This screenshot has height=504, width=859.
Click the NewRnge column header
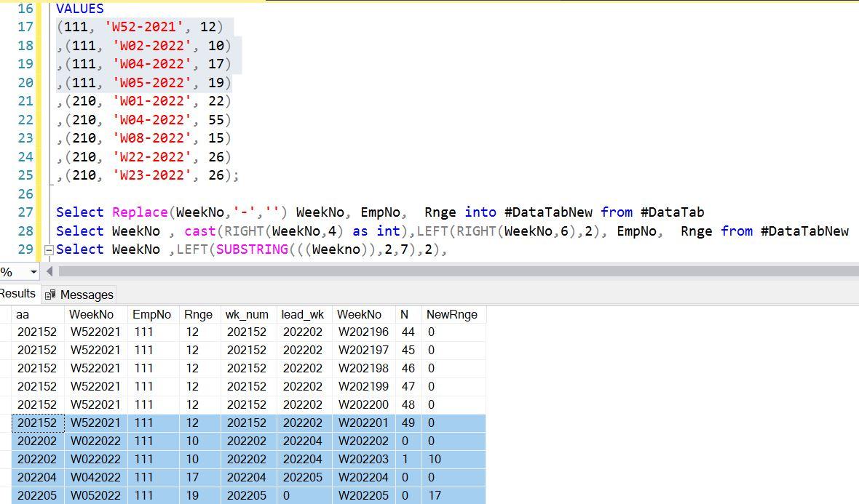452,314
